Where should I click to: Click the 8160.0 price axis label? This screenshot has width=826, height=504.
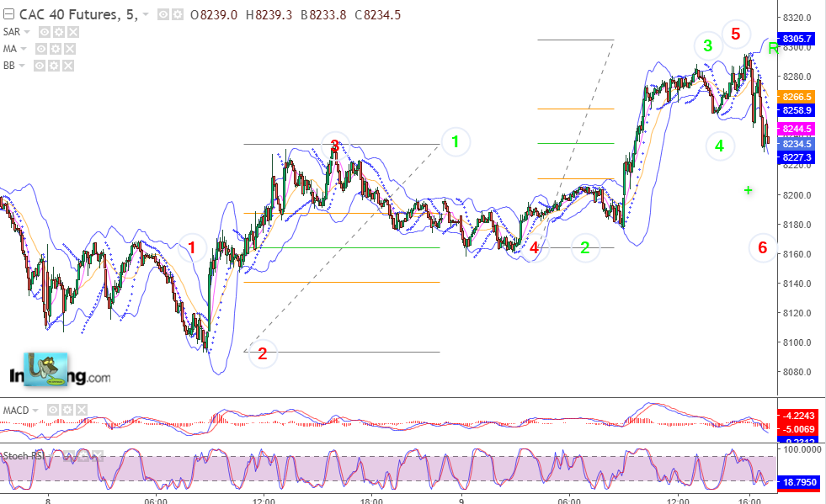pos(797,254)
